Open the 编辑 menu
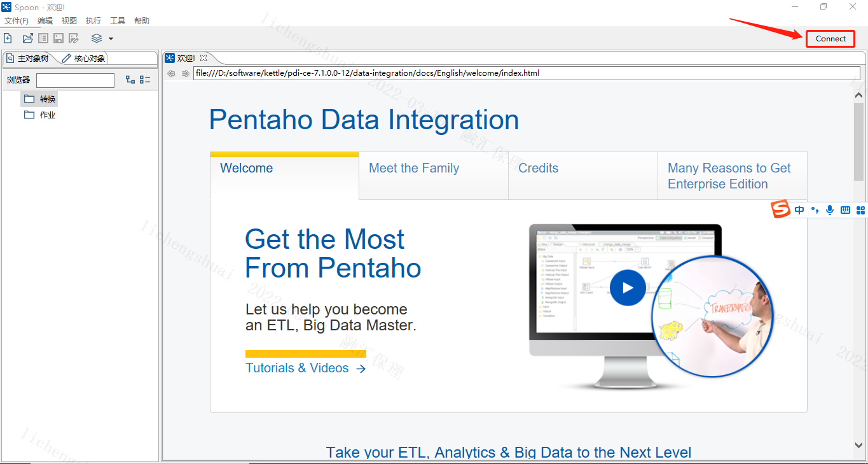The width and height of the screenshot is (868, 464). pos(45,21)
